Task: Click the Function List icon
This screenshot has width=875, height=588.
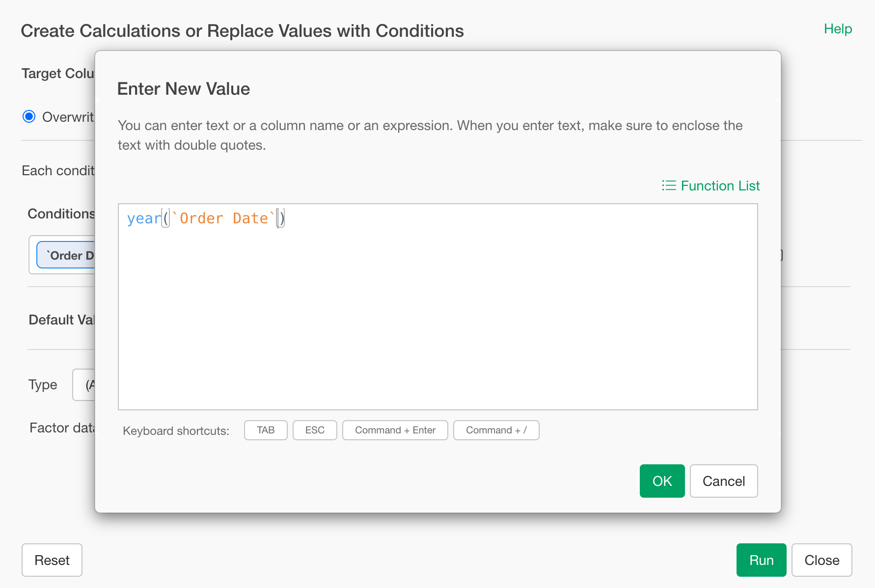Action: pos(669,186)
